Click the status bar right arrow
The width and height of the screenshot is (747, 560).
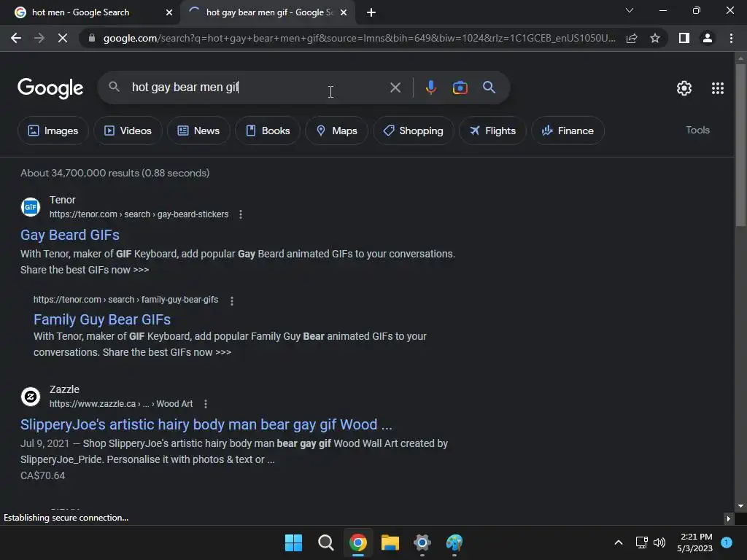(x=728, y=518)
